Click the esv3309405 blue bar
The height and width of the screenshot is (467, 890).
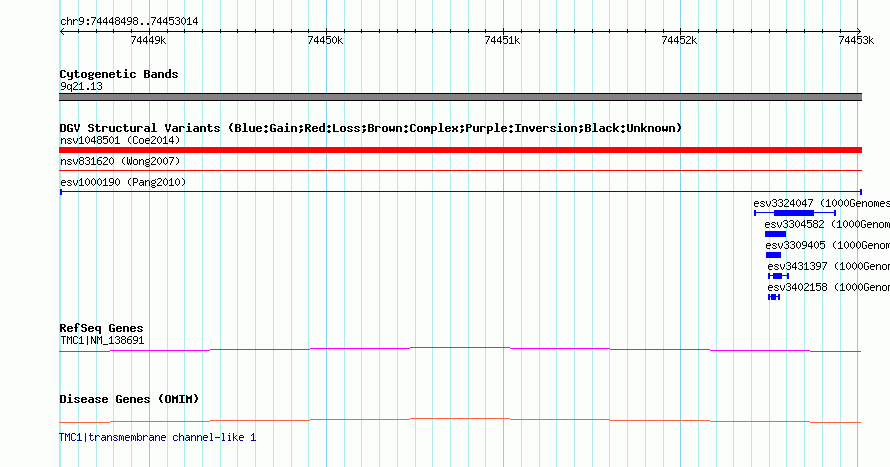pos(773,255)
